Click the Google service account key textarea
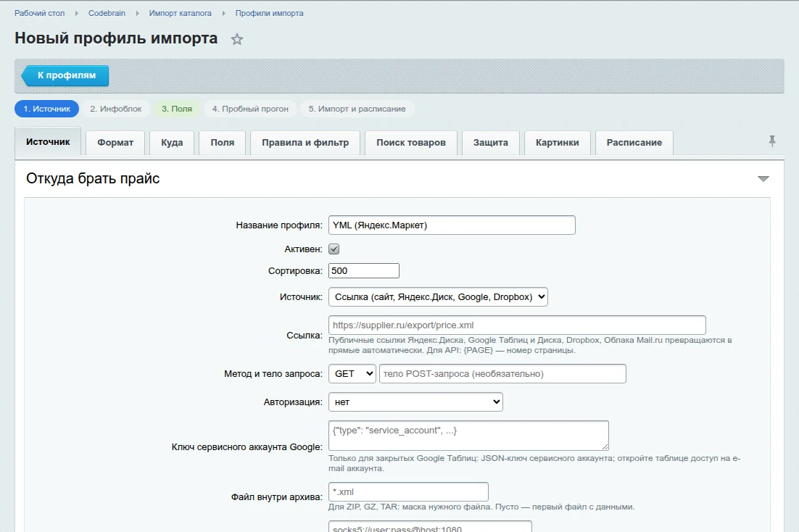Image resolution: width=799 pixels, height=532 pixels. (469, 435)
